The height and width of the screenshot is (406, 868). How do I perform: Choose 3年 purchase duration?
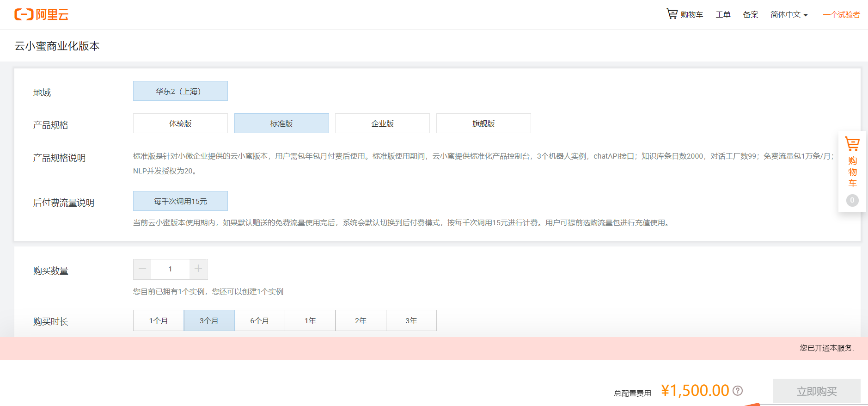[411, 320]
